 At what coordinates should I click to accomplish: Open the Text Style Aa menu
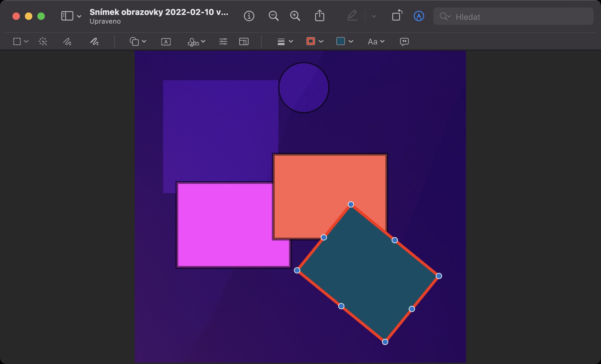pos(376,41)
